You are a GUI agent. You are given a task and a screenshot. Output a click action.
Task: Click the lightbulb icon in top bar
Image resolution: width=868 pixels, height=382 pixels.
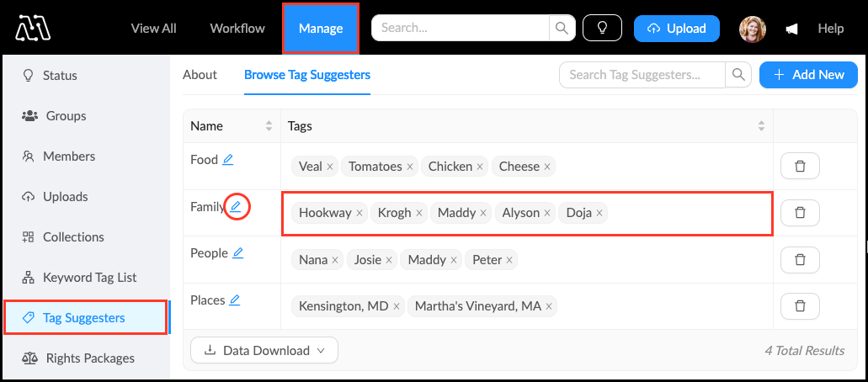[602, 29]
